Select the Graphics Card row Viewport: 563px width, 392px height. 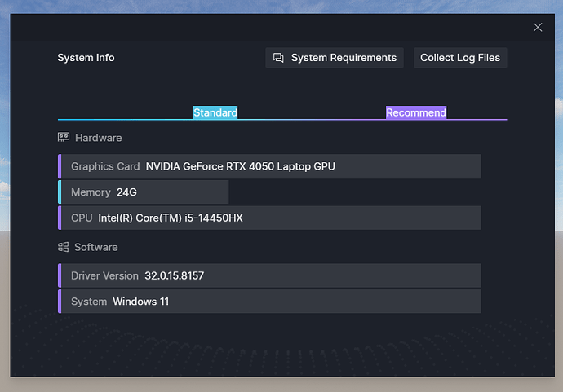click(269, 166)
